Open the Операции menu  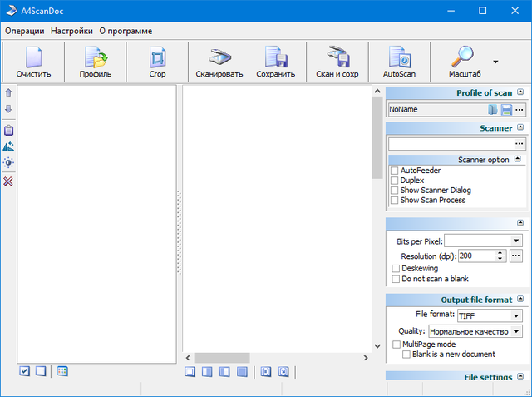[25, 31]
